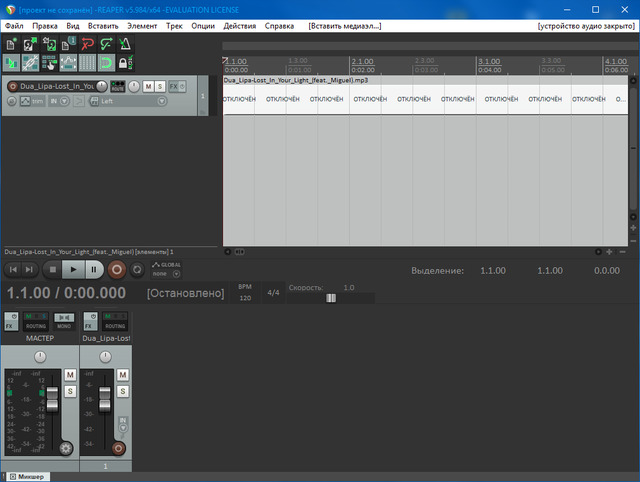Screen dimensions: 640x482
Task: Click the New Project toolbar icon
Action: 12,44
